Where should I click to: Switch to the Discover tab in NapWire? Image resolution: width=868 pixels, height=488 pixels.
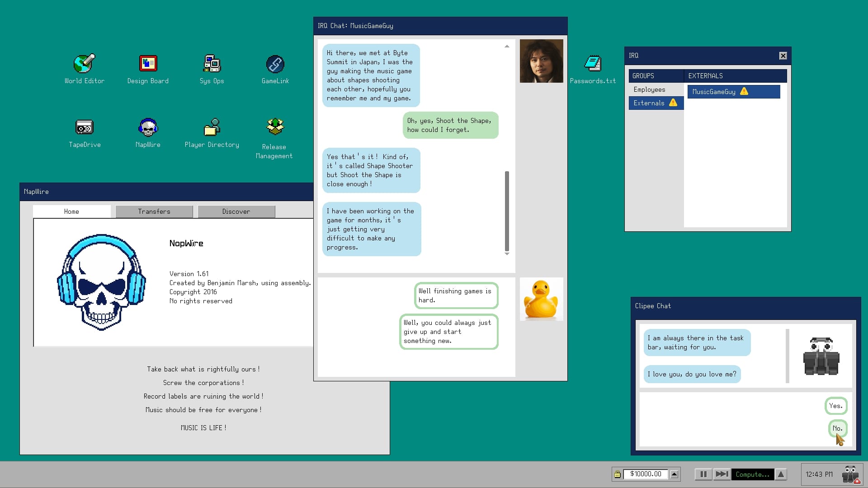[x=237, y=211]
